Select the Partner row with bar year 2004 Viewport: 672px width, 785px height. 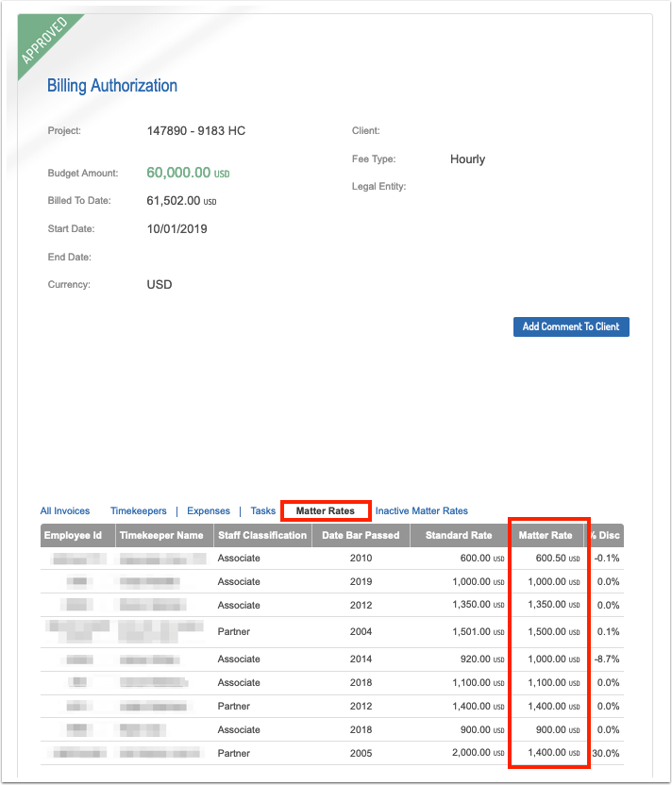point(332,632)
